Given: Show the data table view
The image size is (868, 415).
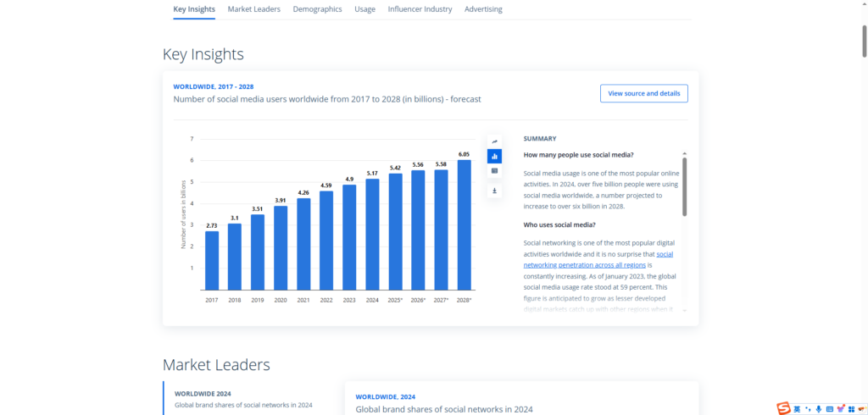Looking at the screenshot, I should [494, 170].
